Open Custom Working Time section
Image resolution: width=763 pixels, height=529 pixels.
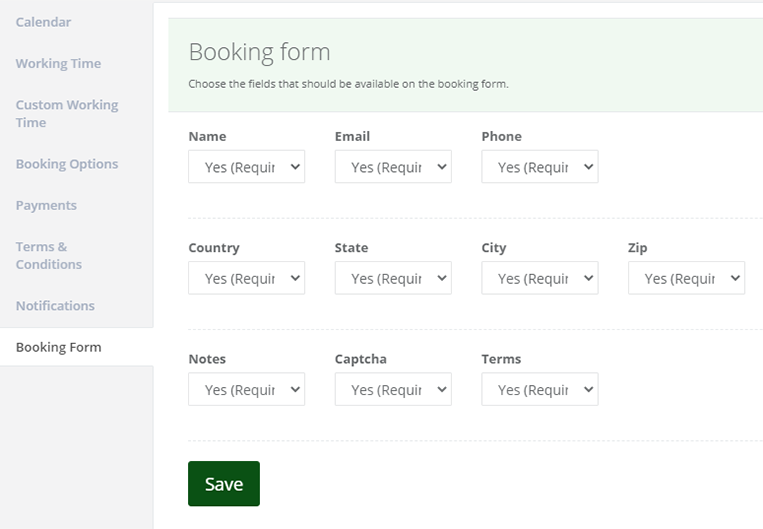pos(67,113)
